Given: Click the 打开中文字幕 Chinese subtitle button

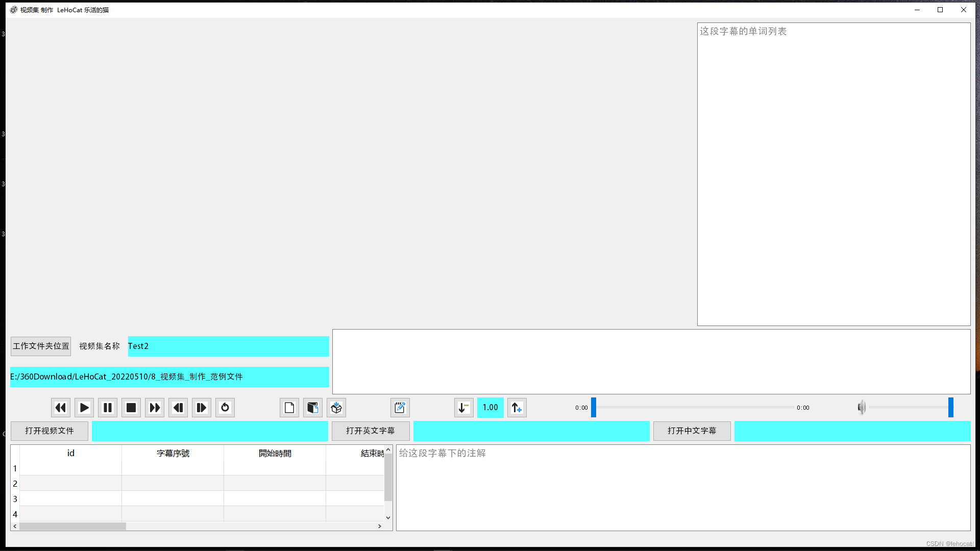Looking at the screenshot, I should pyautogui.click(x=691, y=431).
